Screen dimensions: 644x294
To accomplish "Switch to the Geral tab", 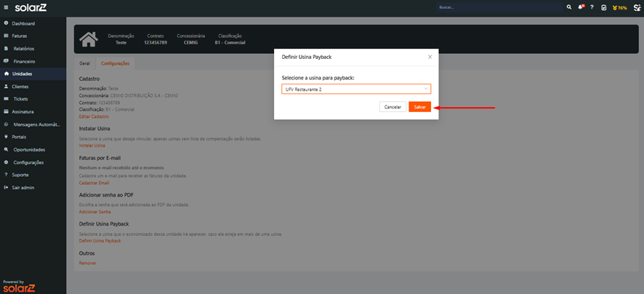I will tap(84, 64).
